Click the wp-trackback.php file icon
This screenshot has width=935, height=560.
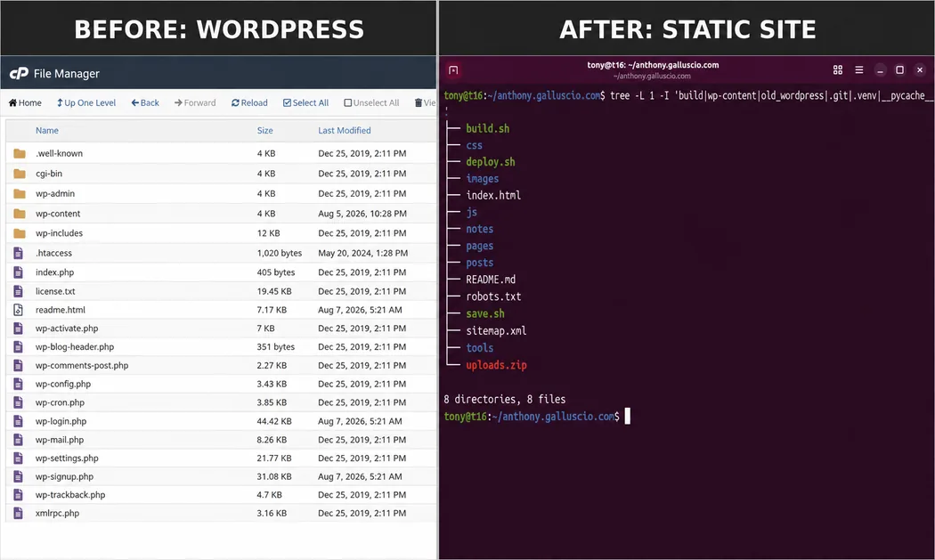[x=19, y=494]
